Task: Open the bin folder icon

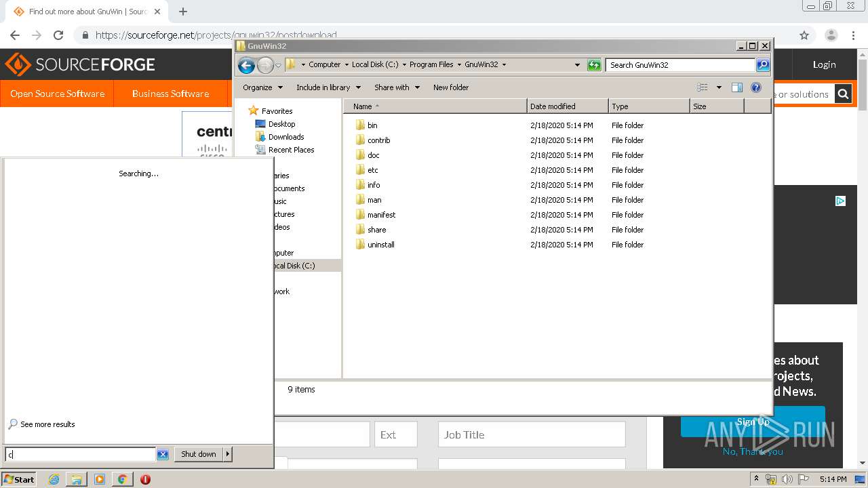Action: (360, 125)
